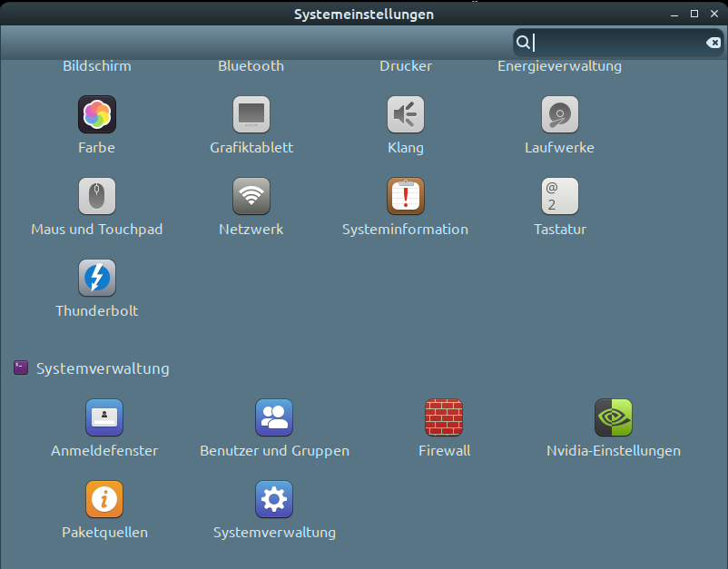Clear the search field with the erase button
The height and width of the screenshot is (569, 728).
[713, 43]
